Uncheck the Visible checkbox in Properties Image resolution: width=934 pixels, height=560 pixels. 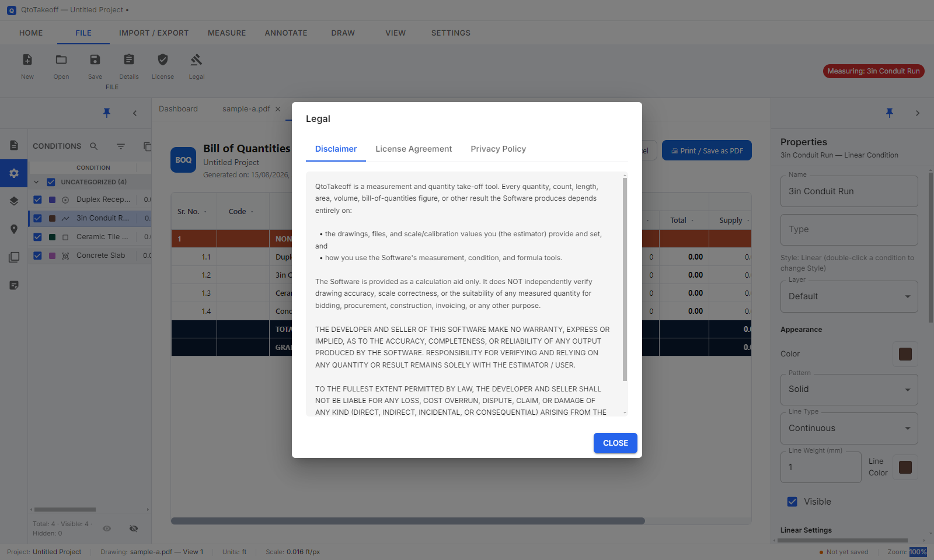(792, 502)
